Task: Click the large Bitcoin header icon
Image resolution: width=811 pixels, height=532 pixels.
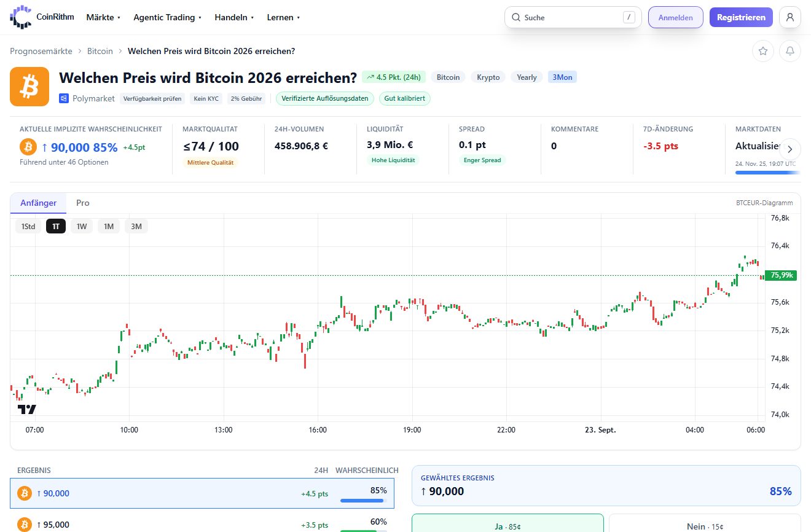Action: tap(29, 87)
